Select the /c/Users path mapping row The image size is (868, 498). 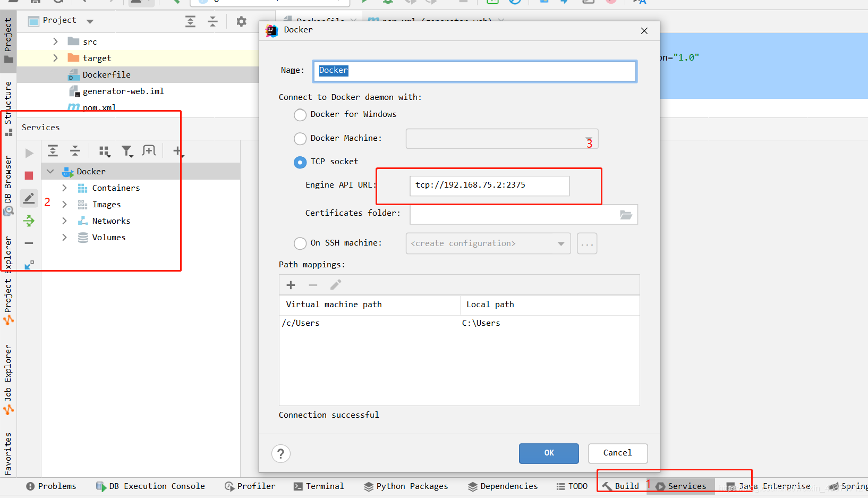(x=459, y=323)
